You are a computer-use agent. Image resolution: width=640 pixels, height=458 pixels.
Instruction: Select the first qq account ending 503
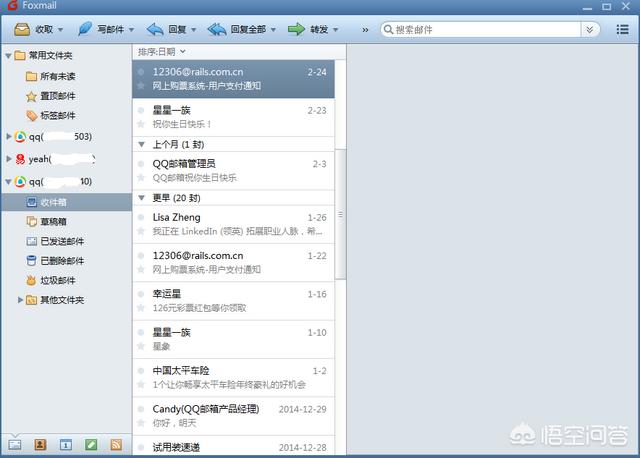click(x=53, y=137)
